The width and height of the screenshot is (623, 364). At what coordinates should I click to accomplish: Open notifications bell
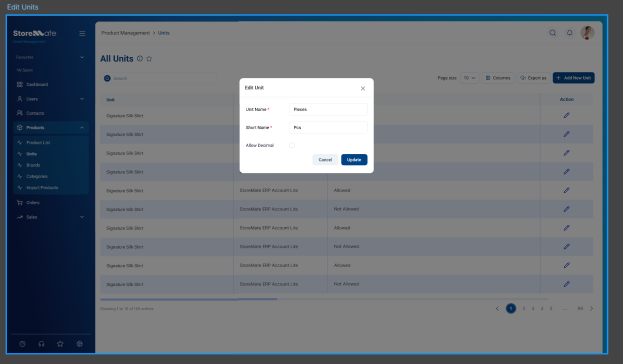click(569, 33)
